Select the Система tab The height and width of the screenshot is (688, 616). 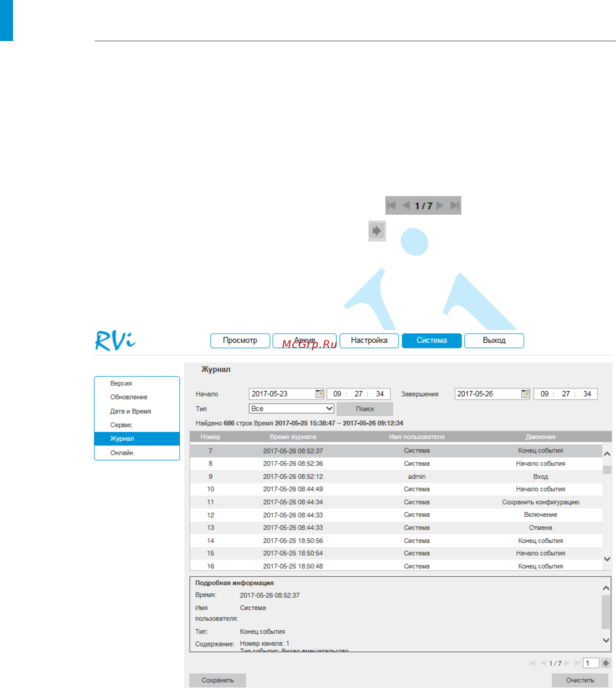pyautogui.click(x=432, y=340)
